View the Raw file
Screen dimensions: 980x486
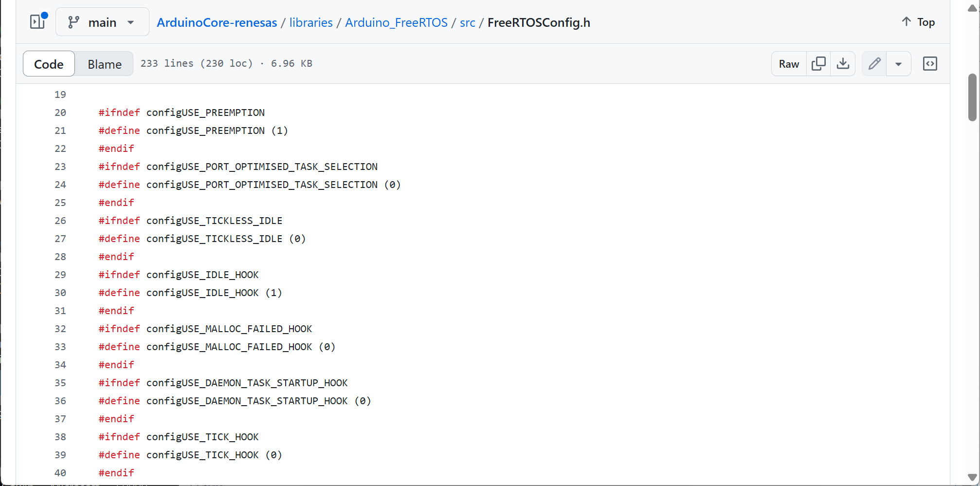coord(789,64)
